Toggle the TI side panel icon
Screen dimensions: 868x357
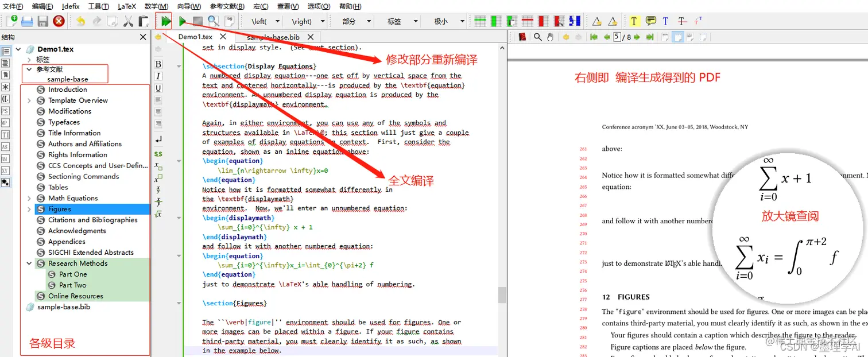(x=6, y=135)
